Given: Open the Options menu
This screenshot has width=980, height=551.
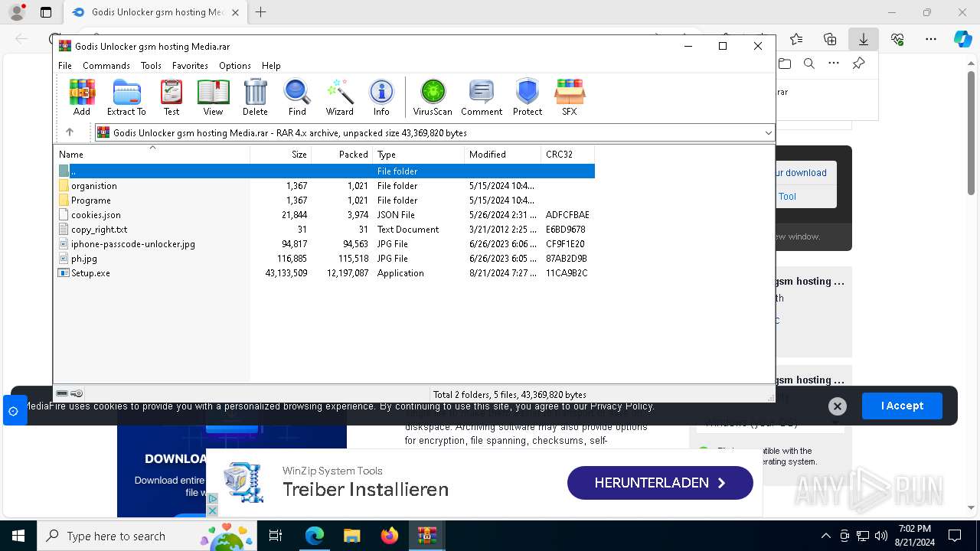Looking at the screenshot, I should coord(235,66).
